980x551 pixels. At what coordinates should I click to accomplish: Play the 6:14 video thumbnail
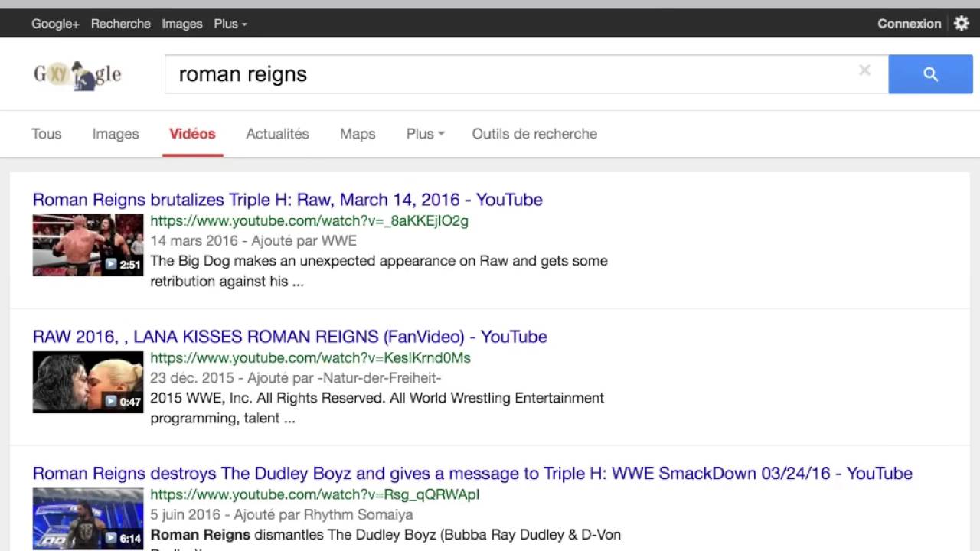88,519
